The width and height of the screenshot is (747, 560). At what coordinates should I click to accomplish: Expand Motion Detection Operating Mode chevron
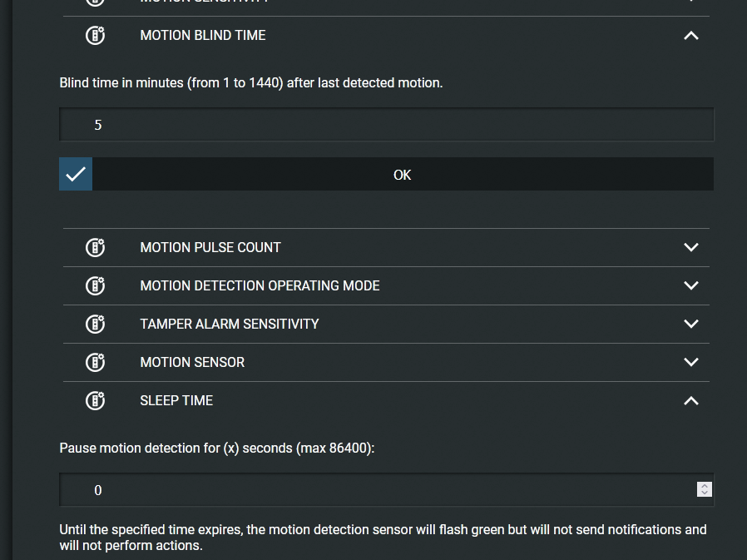click(x=690, y=285)
